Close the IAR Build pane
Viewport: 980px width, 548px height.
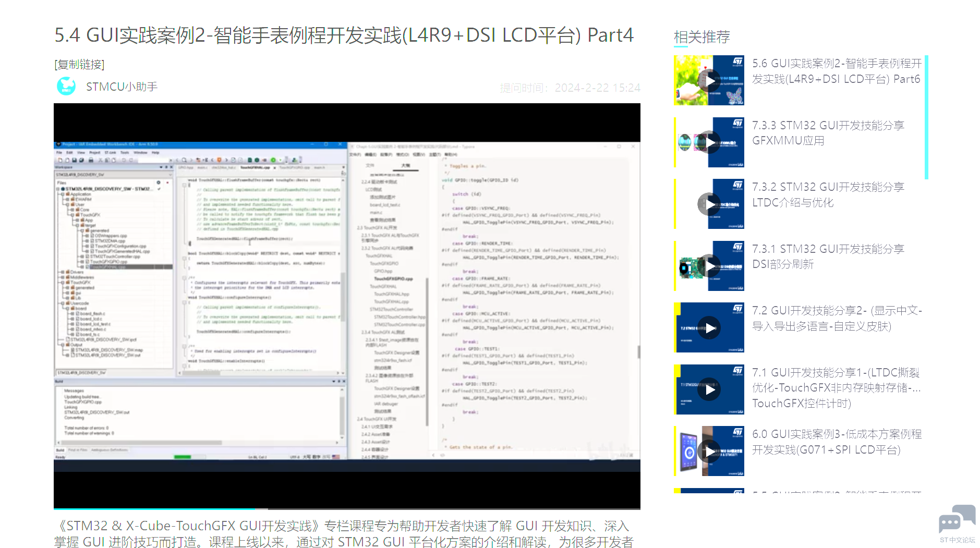pos(343,382)
